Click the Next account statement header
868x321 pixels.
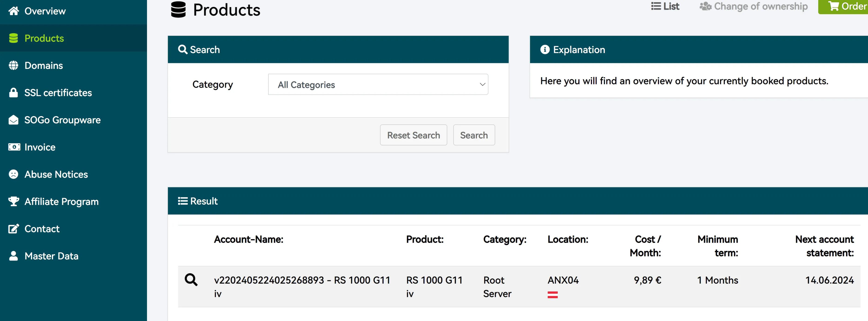pyautogui.click(x=825, y=246)
